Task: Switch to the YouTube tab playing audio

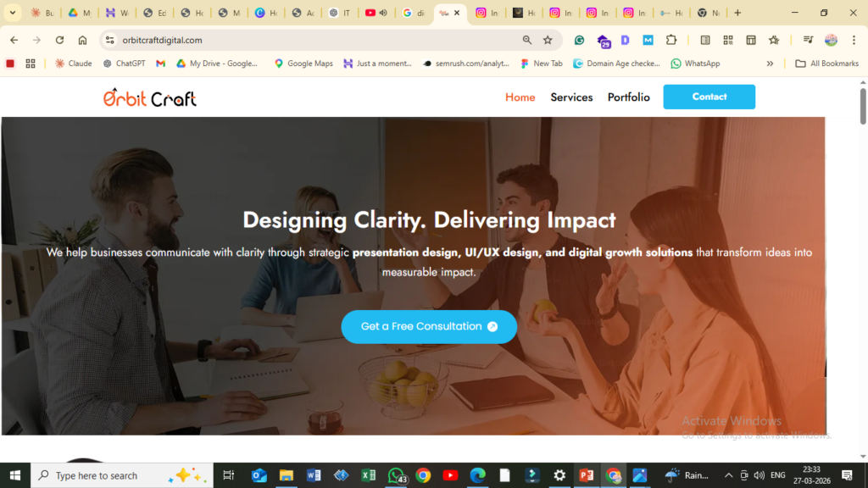Action: pyautogui.click(x=376, y=13)
